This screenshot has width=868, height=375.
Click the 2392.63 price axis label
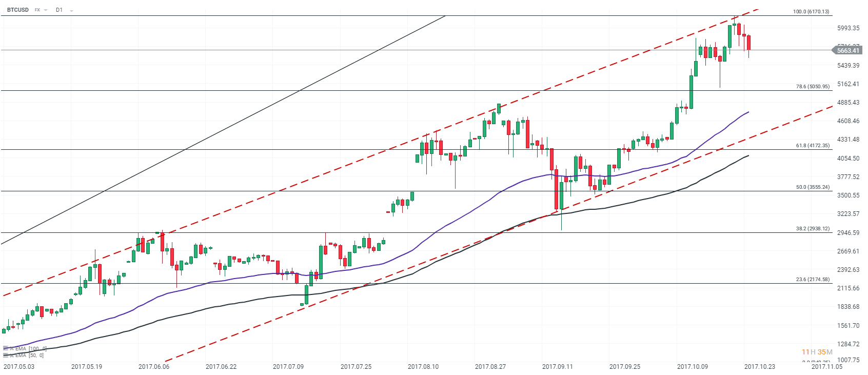849,270
